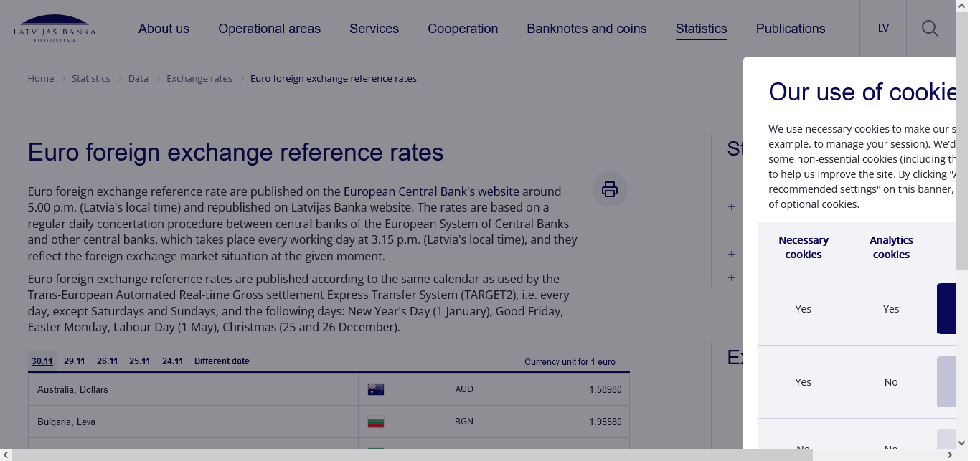
Task: Open the search magnifier icon
Action: tap(930, 29)
